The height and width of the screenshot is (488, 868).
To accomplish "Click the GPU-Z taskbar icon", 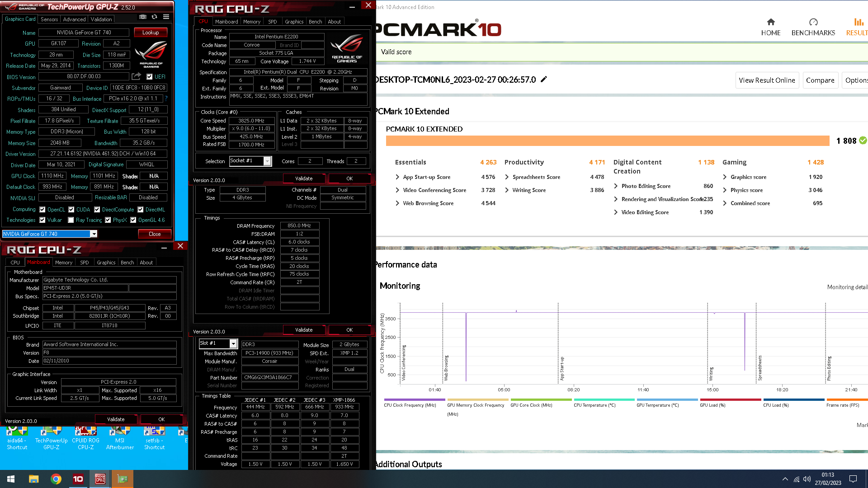I will coord(122,479).
